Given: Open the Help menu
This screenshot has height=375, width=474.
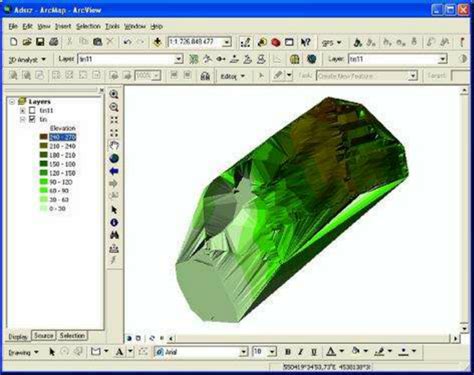Looking at the screenshot, I should [156, 26].
